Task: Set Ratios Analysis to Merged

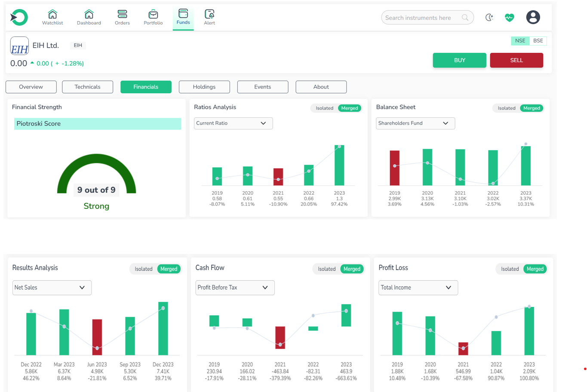Action: pos(350,108)
